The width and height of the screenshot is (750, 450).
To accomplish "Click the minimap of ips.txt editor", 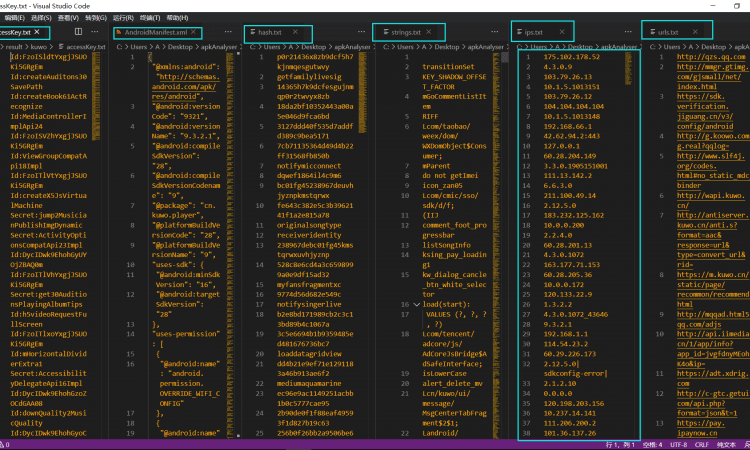I will coord(629,68).
